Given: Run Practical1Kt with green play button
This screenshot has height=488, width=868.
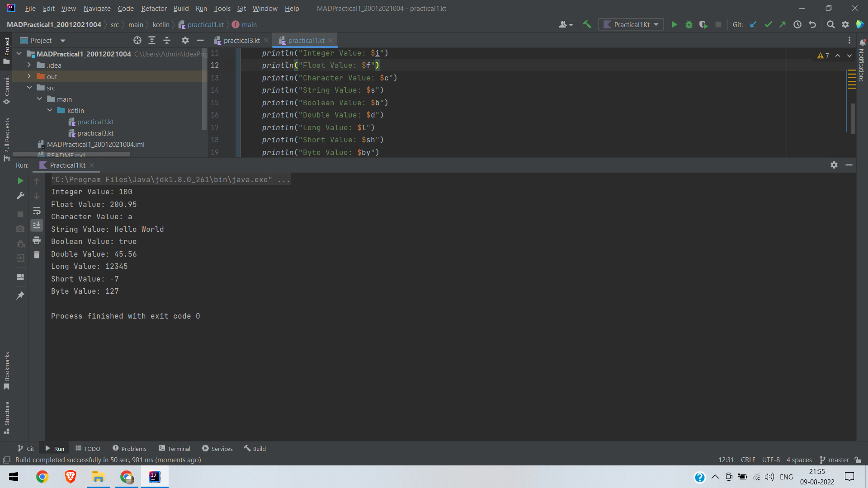Looking at the screenshot, I should click(x=674, y=24).
